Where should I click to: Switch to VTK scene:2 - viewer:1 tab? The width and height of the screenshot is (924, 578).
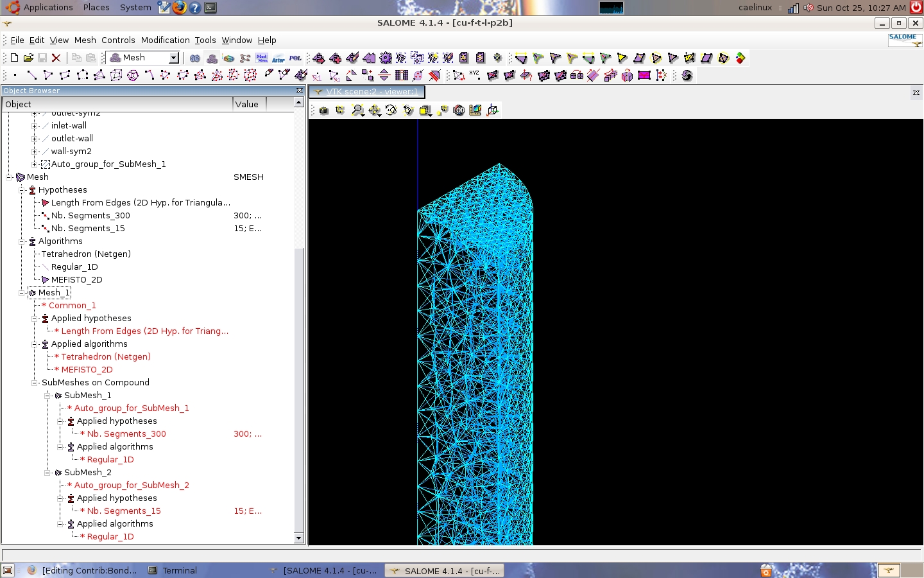click(366, 91)
